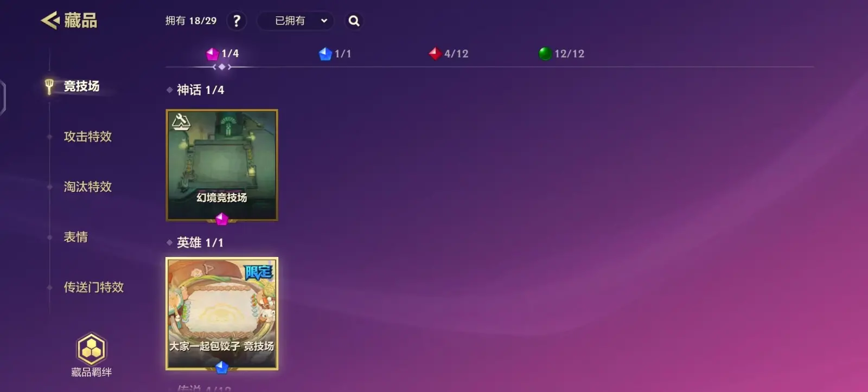The image size is (868, 392).
Task: Click the pink gem under 幻境竞技场 card
Action: [x=222, y=219]
